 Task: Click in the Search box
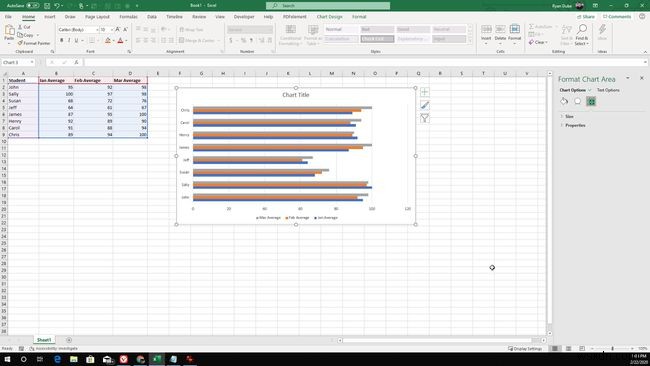tap(328, 6)
